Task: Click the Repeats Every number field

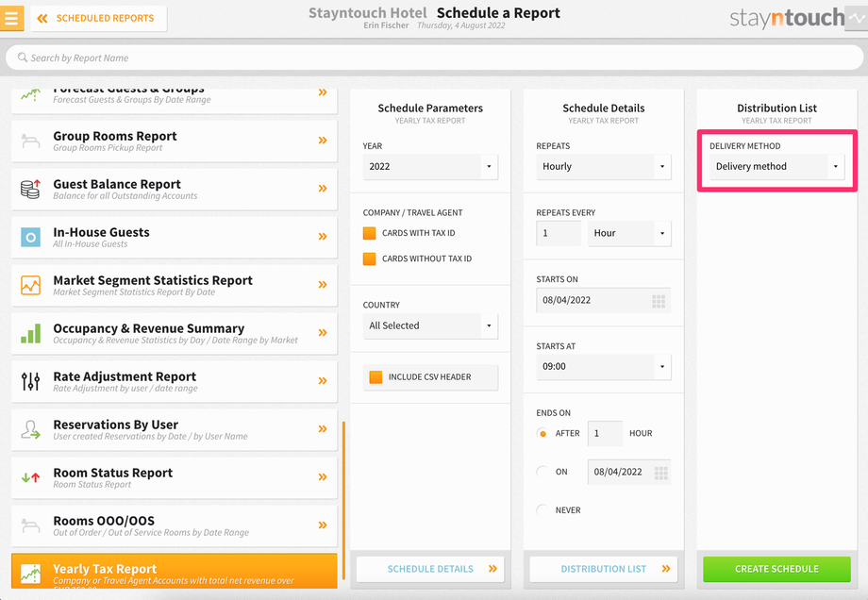Action: click(559, 233)
